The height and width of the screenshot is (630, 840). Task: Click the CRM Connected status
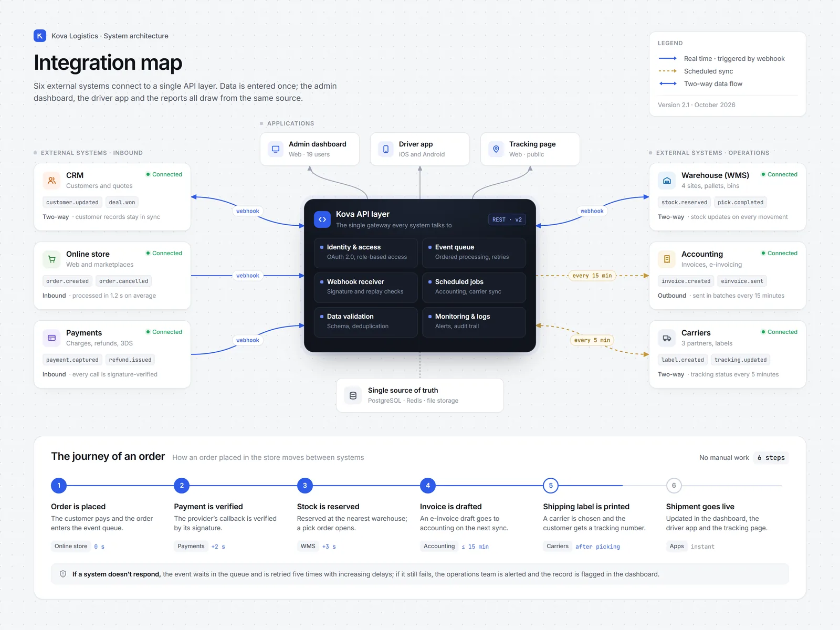click(x=164, y=174)
